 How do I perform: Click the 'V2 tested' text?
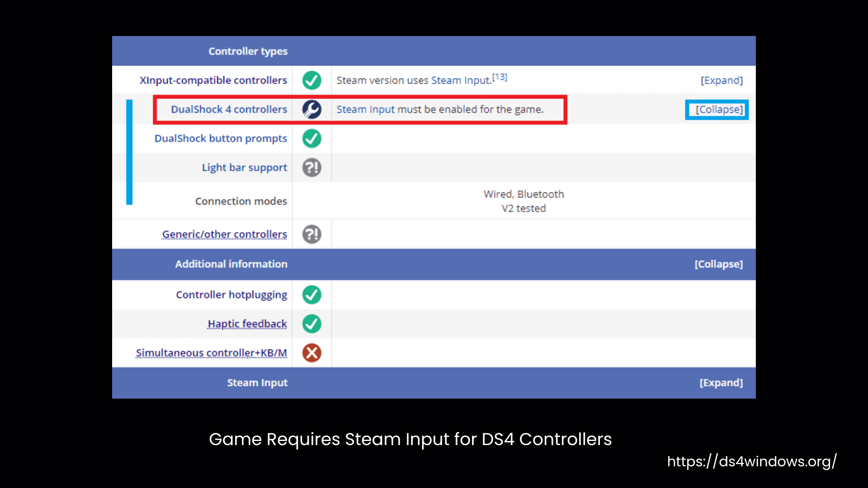pos(524,208)
